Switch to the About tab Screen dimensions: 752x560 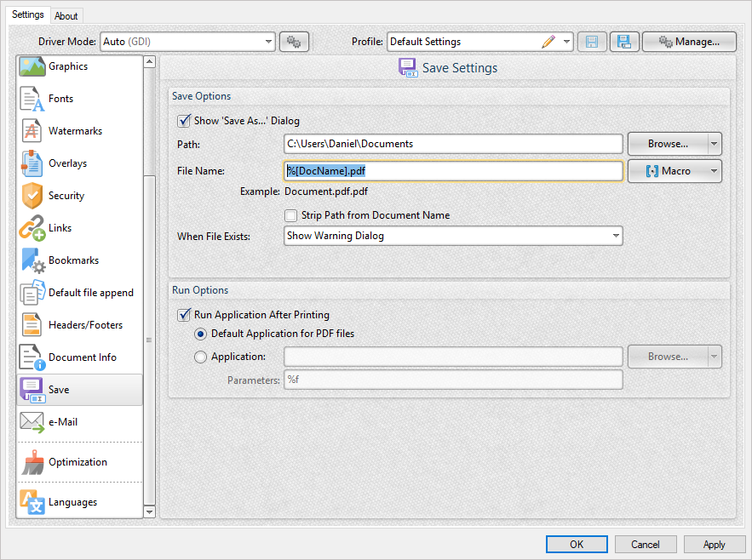(66, 15)
